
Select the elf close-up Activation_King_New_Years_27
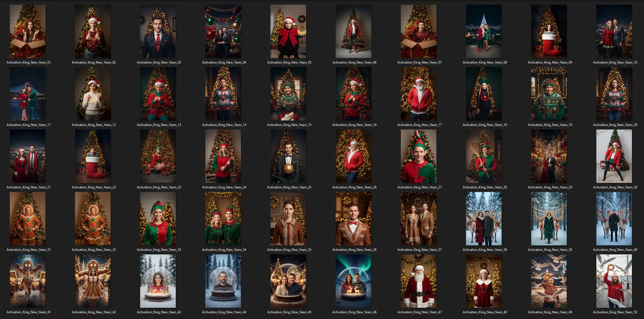[419, 156]
